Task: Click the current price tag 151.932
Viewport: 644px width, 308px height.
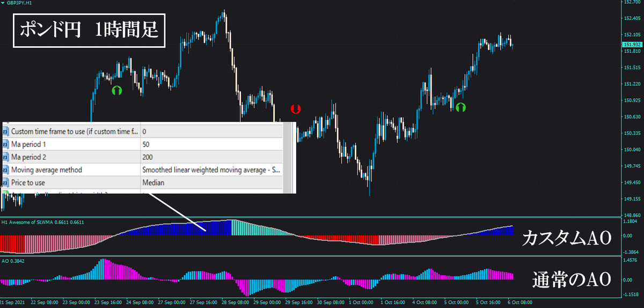Action: 631,44
